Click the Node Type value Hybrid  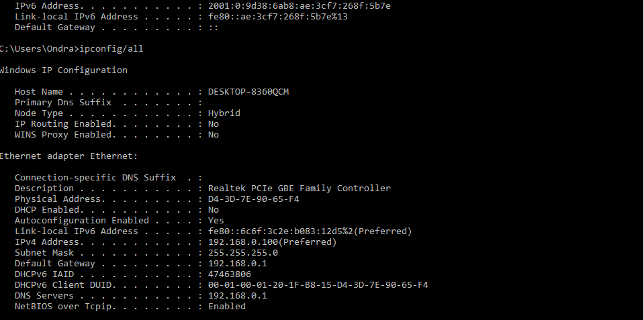pos(224,113)
